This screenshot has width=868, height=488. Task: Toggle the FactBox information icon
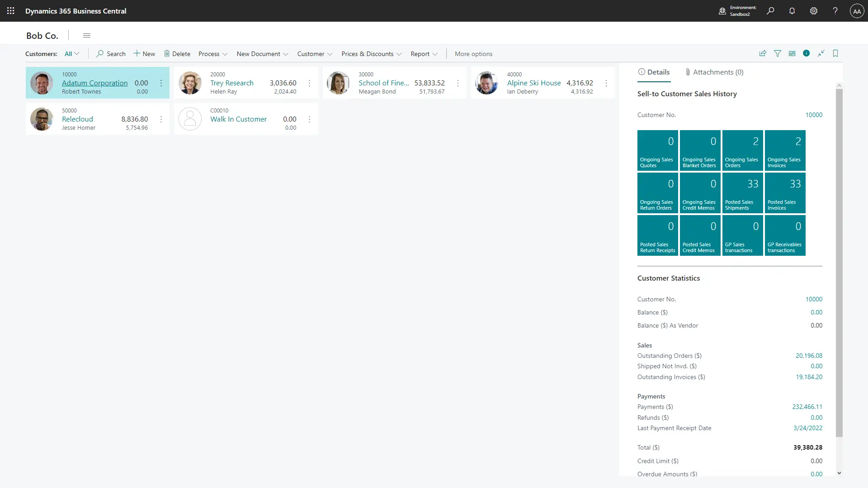(806, 53)
